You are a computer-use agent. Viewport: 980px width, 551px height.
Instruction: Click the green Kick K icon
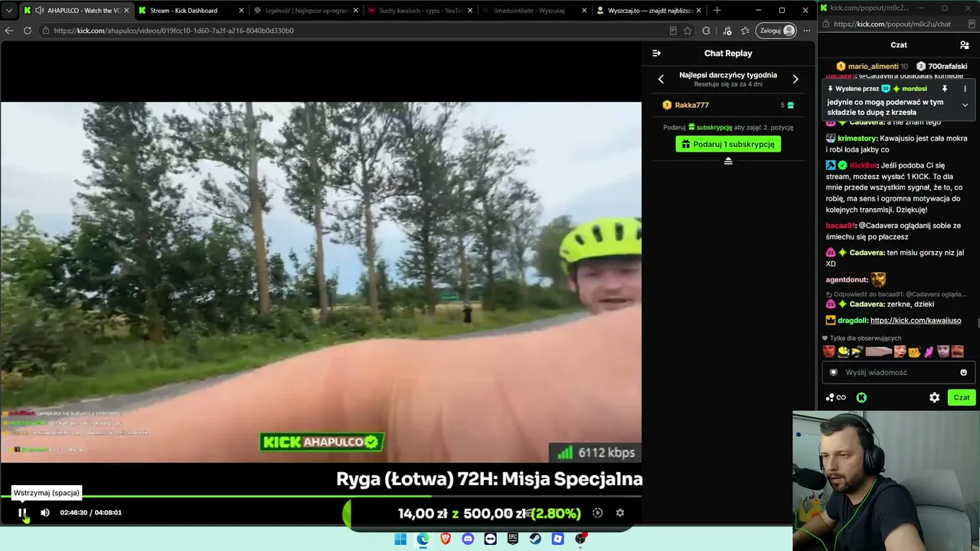tap(861, 398)
